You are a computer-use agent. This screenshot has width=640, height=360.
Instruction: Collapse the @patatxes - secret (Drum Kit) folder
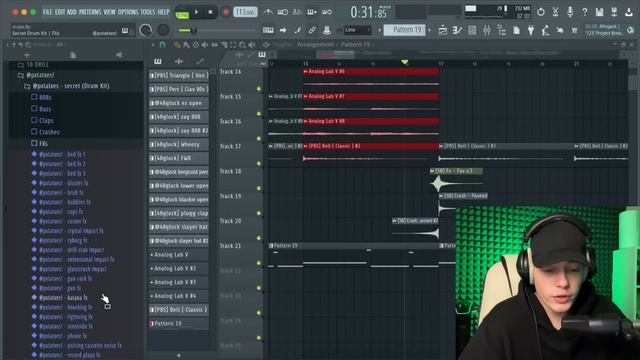click(67, 86)
